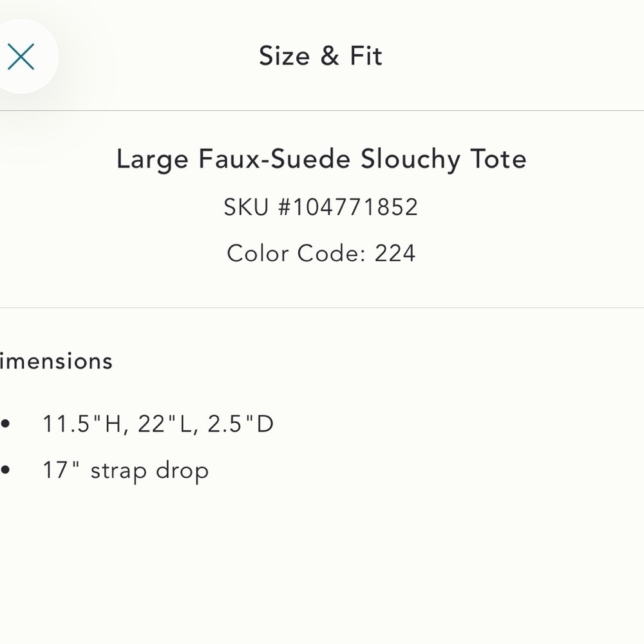
Task: Click the 2.5"D depth value
Action: point(241,424)
